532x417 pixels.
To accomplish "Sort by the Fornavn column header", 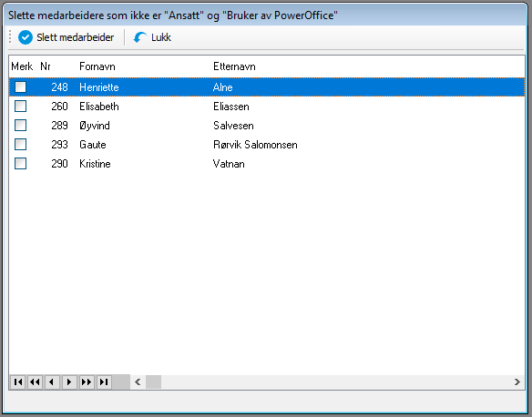I will pos(97,66).
